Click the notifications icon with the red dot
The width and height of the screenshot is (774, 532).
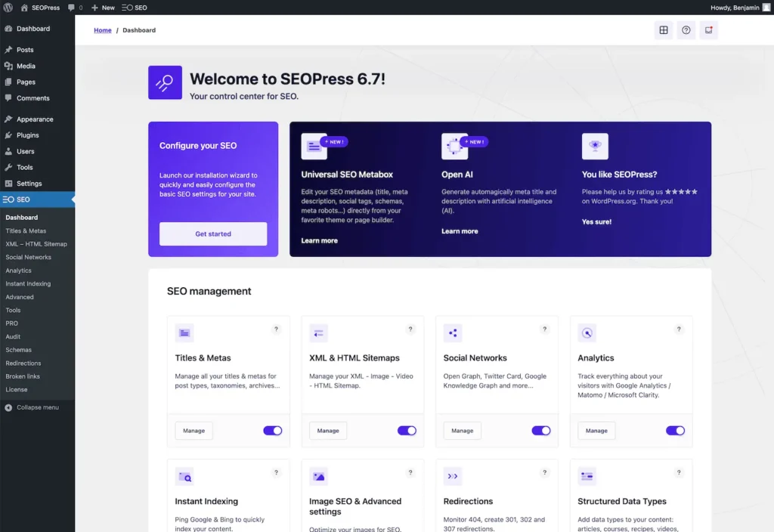click(708, 30)
